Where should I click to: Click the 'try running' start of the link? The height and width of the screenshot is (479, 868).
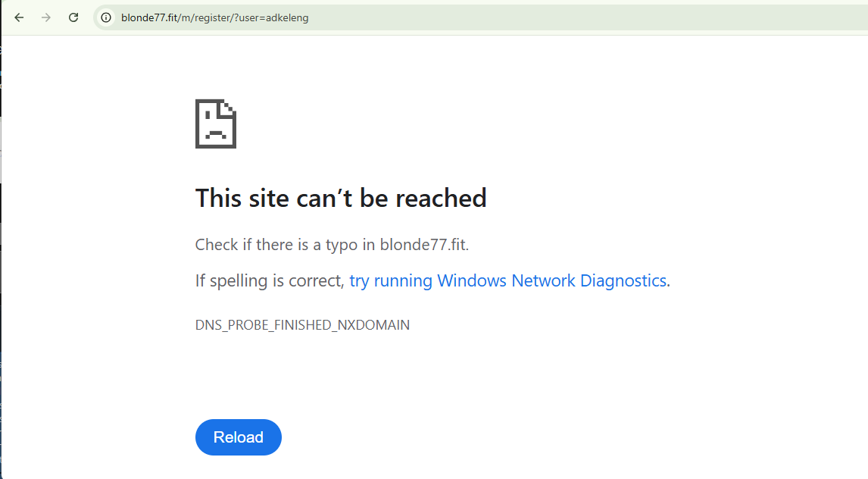(391, 280)
